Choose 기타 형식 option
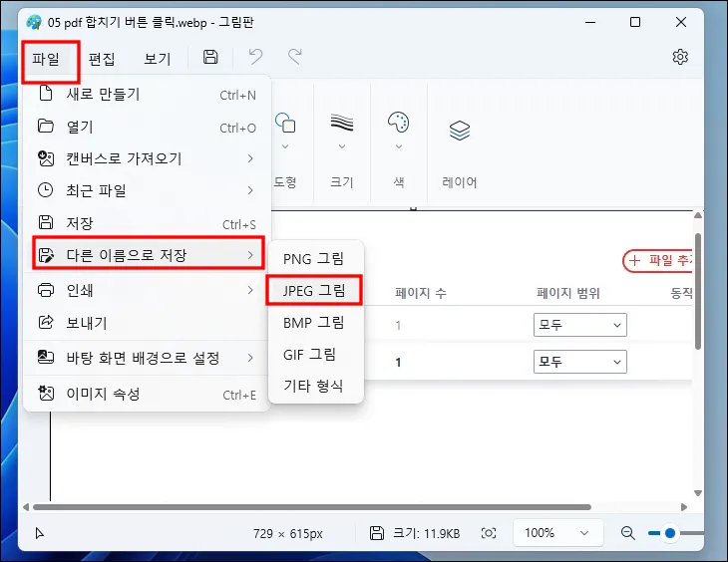Screen dimensions: 728x562 point(315,386)
